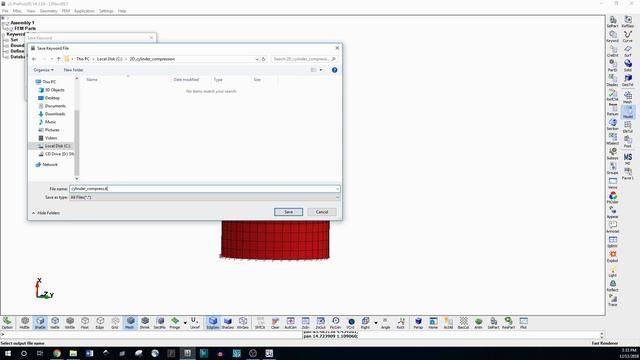
Task: Open the Light settings tool
Action: [613, 271]
